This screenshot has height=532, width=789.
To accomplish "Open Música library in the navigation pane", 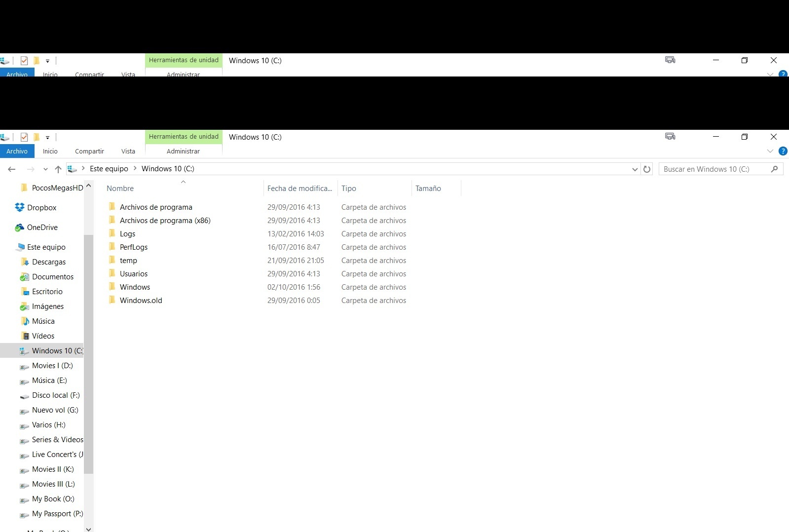I will pos(38,321).
